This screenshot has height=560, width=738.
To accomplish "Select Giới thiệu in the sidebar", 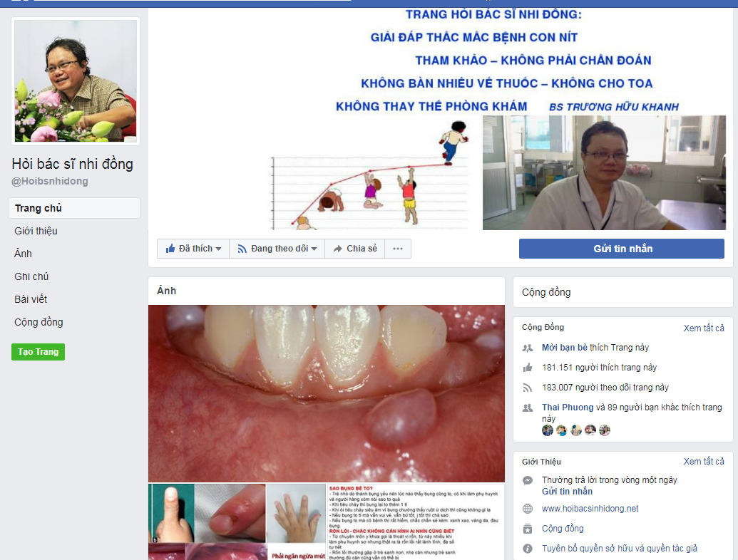I will [x=36, y=231].
